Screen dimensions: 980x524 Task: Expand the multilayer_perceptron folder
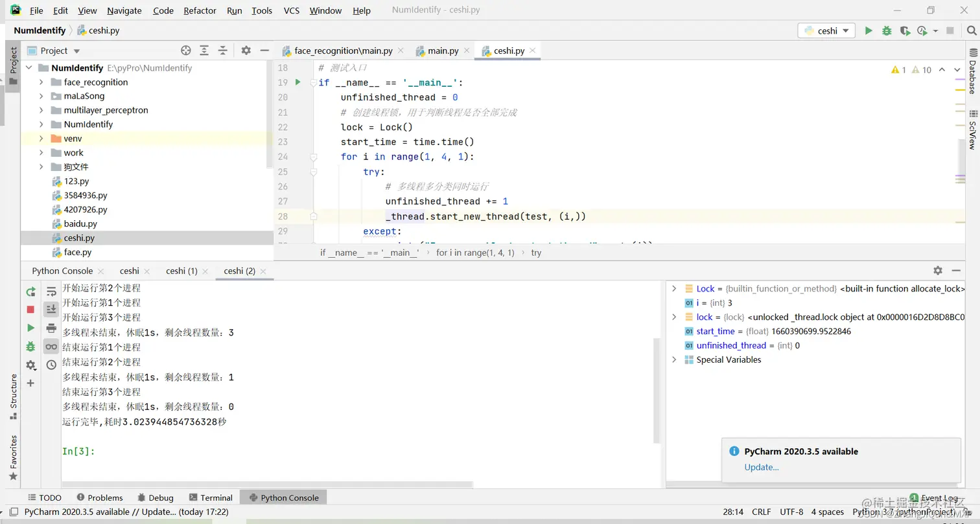coord(41,110)
